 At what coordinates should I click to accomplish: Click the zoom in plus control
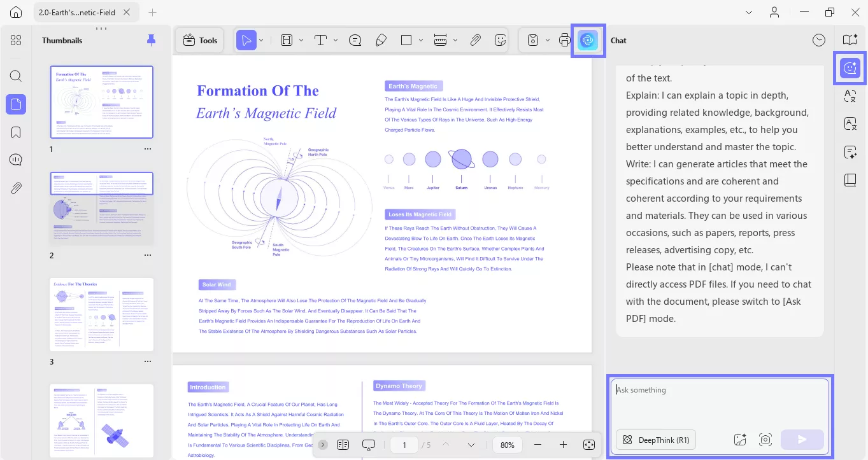pos(563,445)
